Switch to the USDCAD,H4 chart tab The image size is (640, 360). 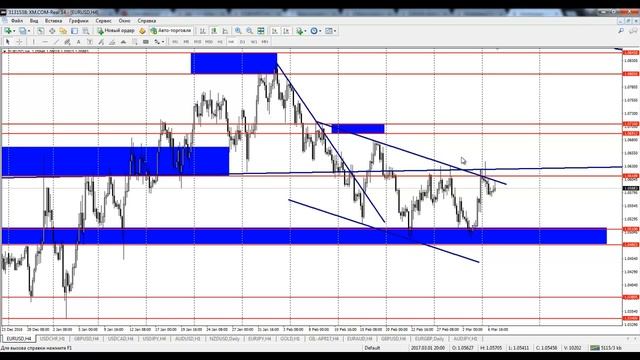120,339
